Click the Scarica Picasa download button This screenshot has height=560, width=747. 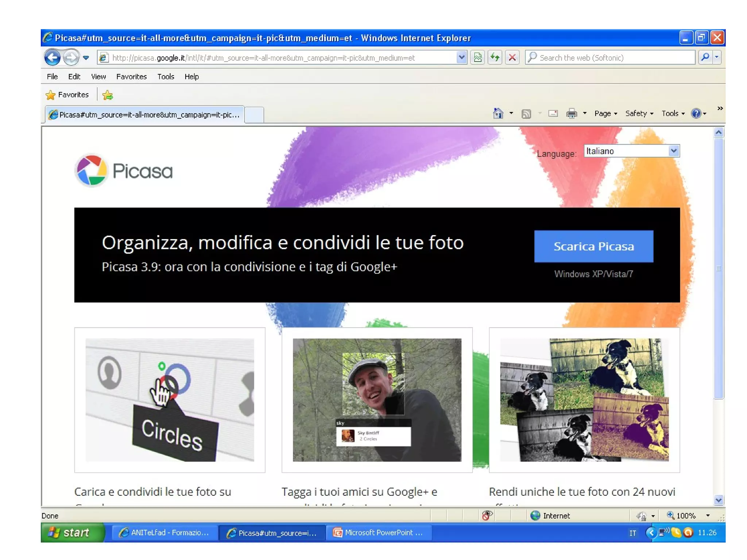coord(593,246)
